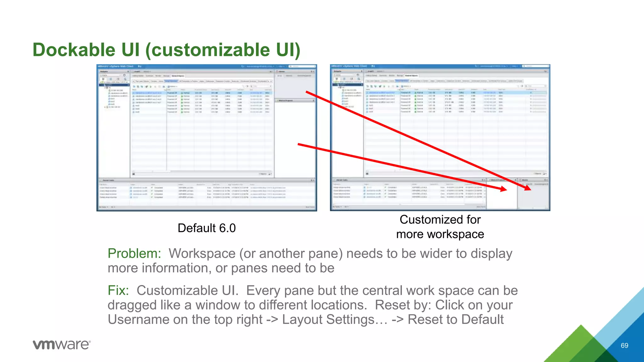Toggle Navigator pane pin in Default 6.0 screenshot

coord(128,71)
